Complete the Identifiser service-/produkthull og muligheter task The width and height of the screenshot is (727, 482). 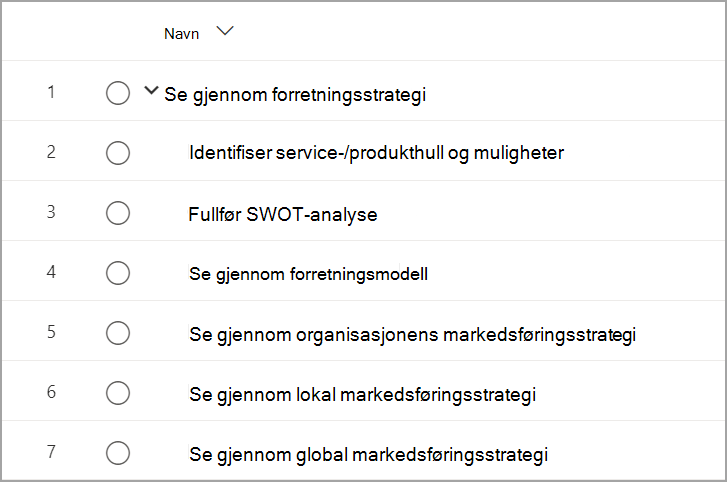coord(118,153)
